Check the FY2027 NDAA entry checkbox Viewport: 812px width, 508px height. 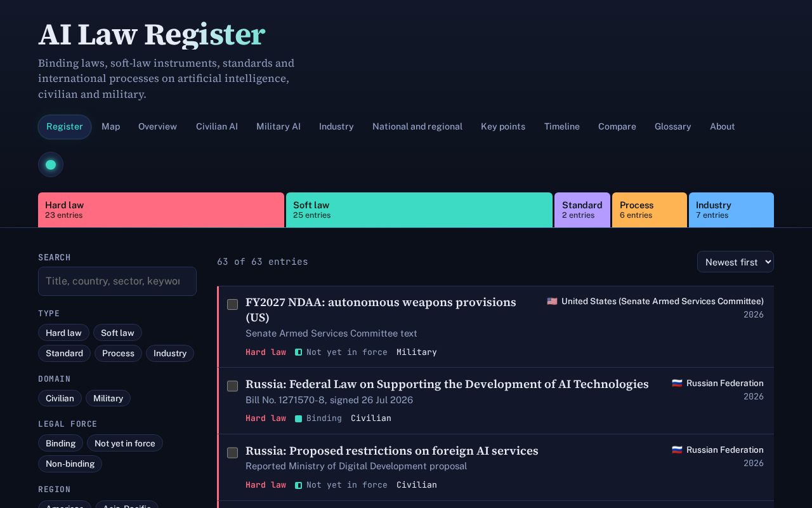[233, 305]
